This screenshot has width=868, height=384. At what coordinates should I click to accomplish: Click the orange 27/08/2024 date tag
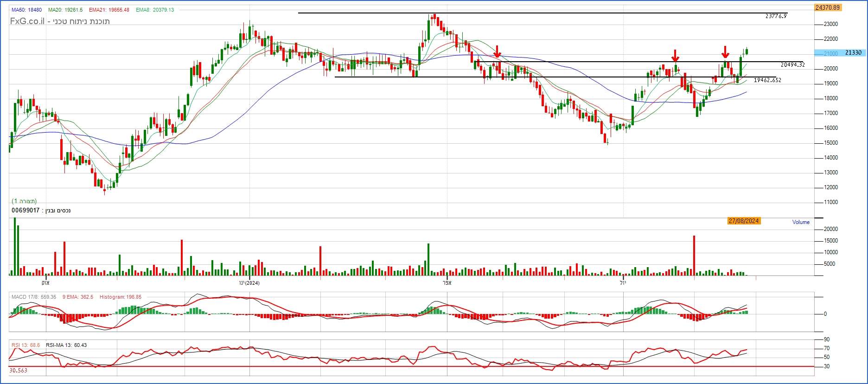[744, 221]
